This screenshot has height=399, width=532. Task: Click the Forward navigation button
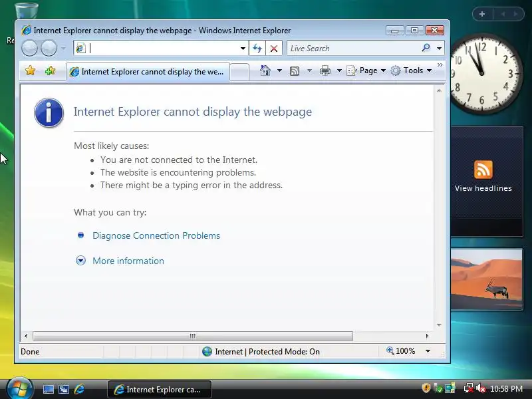[49, 48]
